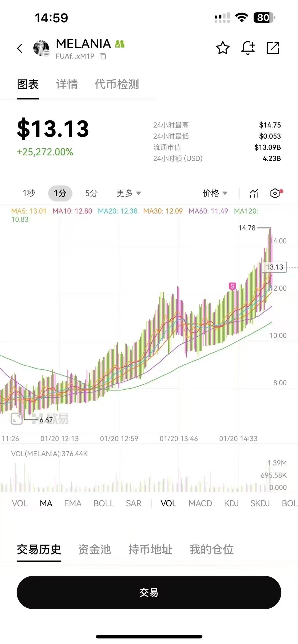Tap the battery indicator in status bar

264,18
